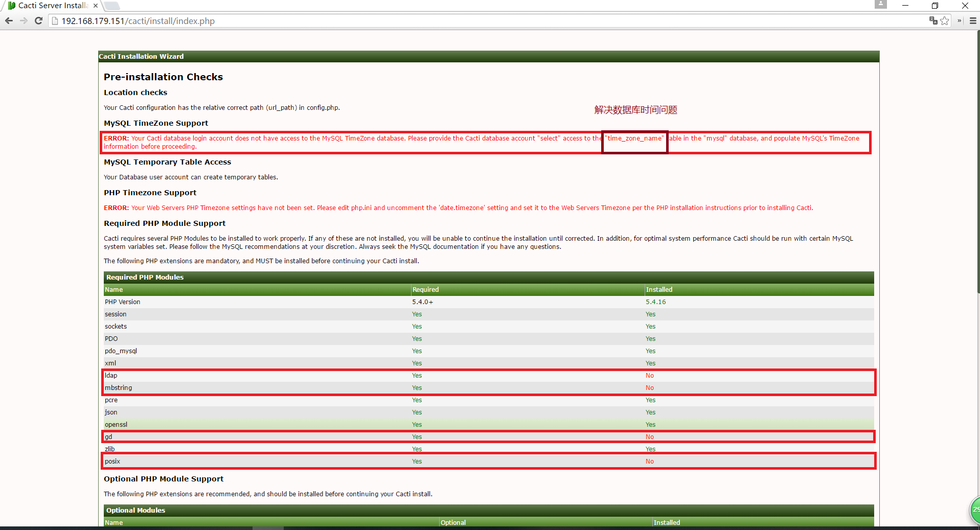Click the vertical page scrollbar
The height and width of the screenshot is (530, 980).
tap(978, 161)
